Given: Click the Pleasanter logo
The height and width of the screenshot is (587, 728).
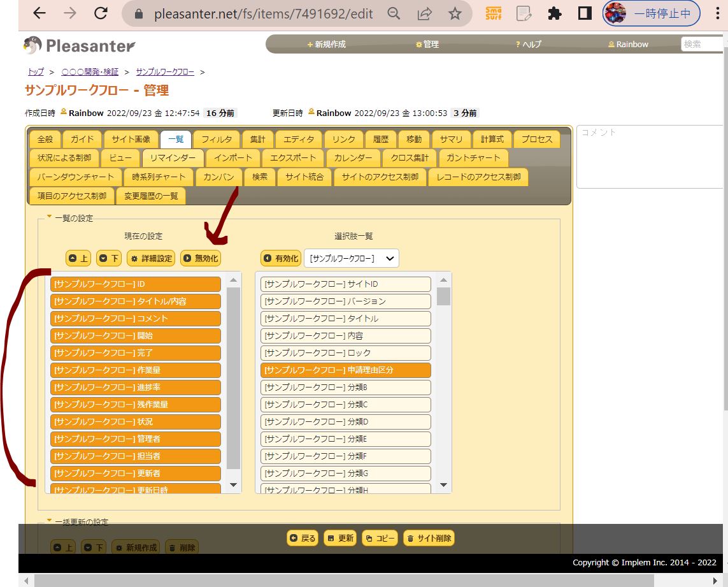Looking at the screenshot, I should coord(80,45).
